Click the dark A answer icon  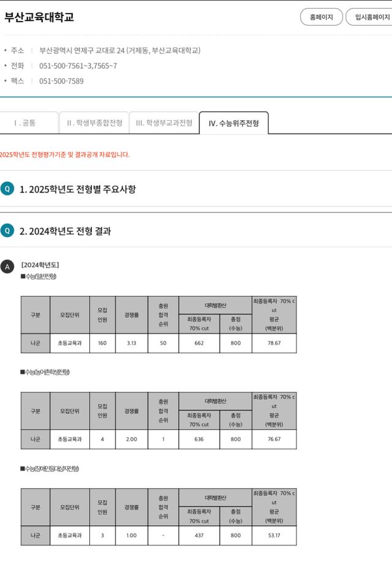pyautogui.click(x=7, y=267)
